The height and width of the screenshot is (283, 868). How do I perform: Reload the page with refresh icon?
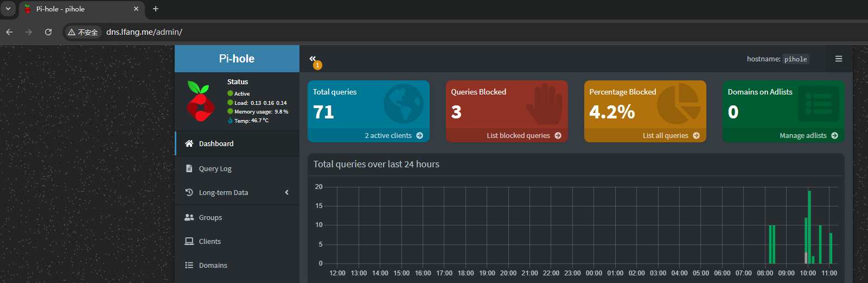[x=48, y=32]
